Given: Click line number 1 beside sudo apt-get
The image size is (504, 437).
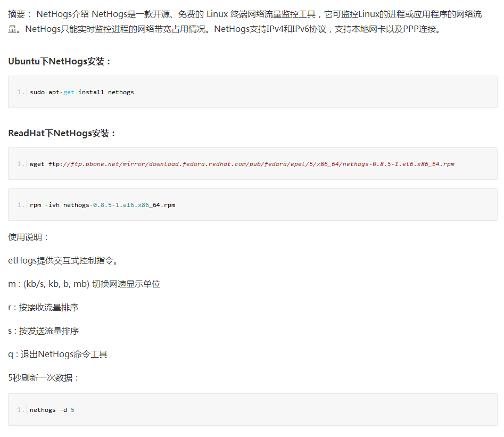Looking at the screenshot, I should coord(21,92).
